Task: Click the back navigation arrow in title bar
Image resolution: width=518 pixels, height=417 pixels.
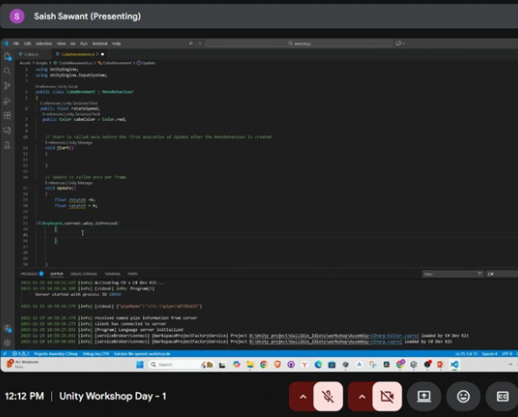Action: click(191, 43)
